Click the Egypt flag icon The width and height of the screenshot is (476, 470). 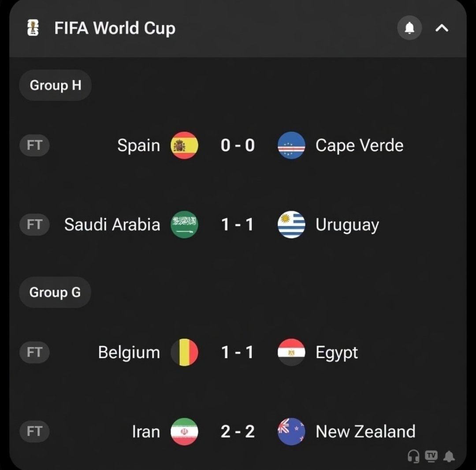pyautogui.click(x=291, y=352)
